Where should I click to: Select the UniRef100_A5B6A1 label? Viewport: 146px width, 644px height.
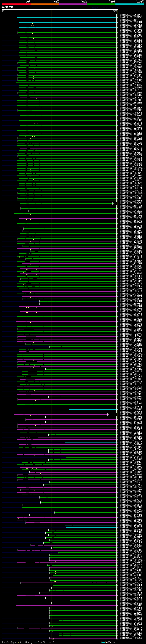[x=131, y=63]
